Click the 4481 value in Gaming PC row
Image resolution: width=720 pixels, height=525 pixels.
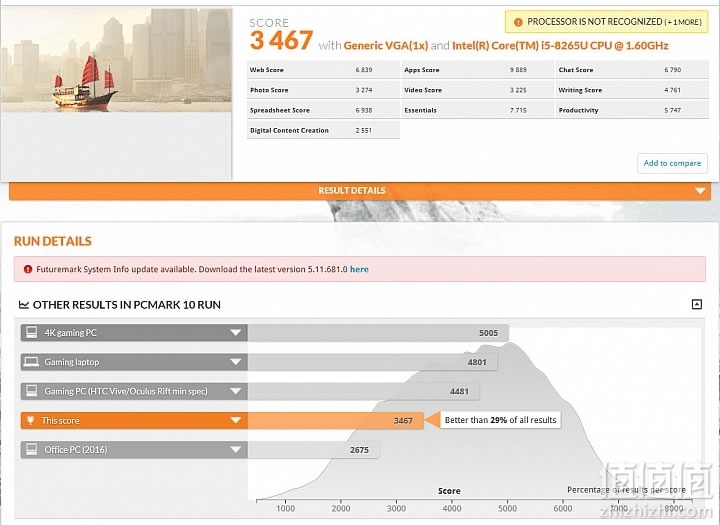coord(459,391)
